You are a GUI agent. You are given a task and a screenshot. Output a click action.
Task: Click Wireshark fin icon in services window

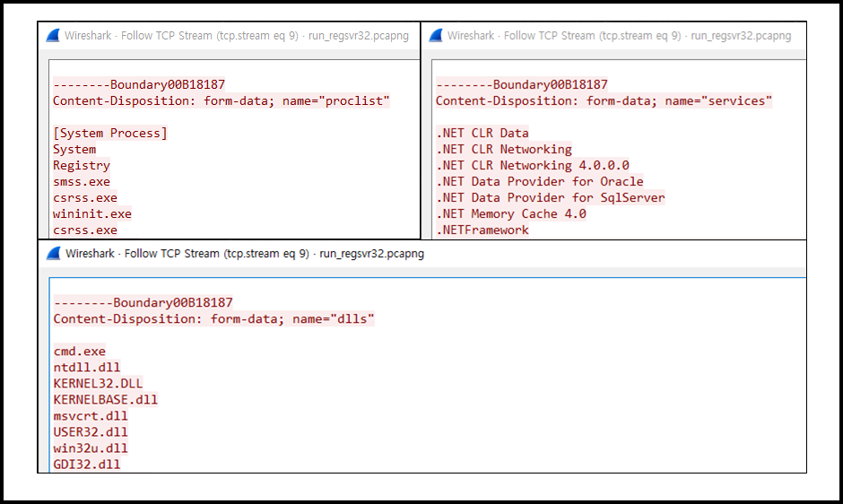436,36
